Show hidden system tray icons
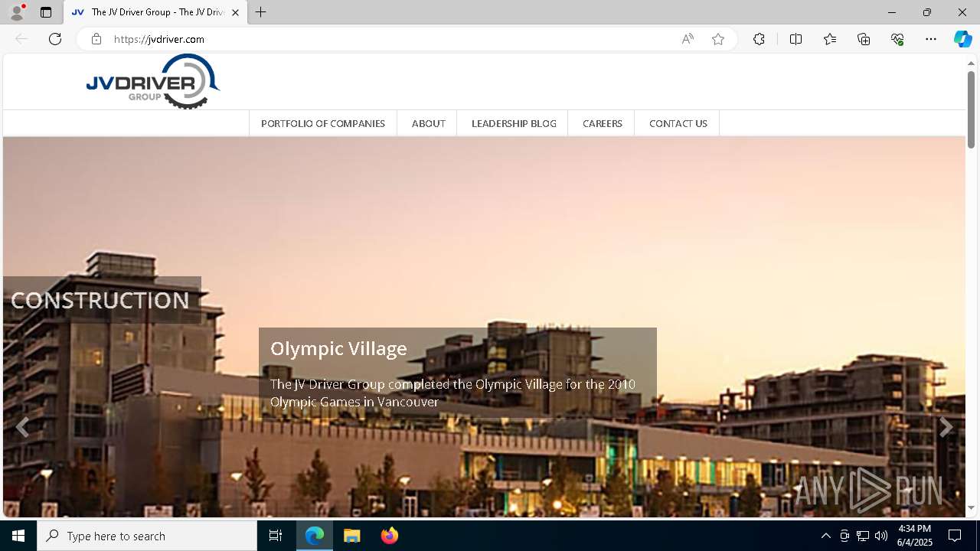This screenshot has width=980, height=551. pos(825,536)
